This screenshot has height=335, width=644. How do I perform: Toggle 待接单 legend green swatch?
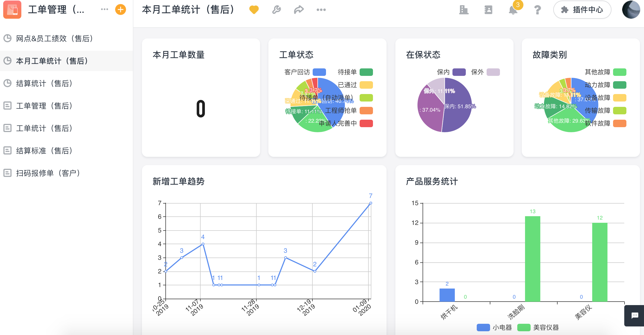pyautogui.click(x=366, y=72)
